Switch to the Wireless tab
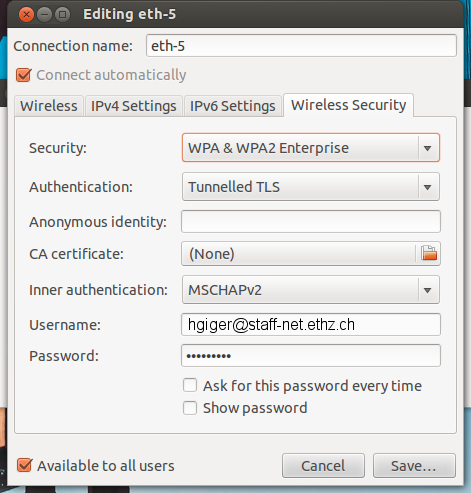 tap(49, 106)
